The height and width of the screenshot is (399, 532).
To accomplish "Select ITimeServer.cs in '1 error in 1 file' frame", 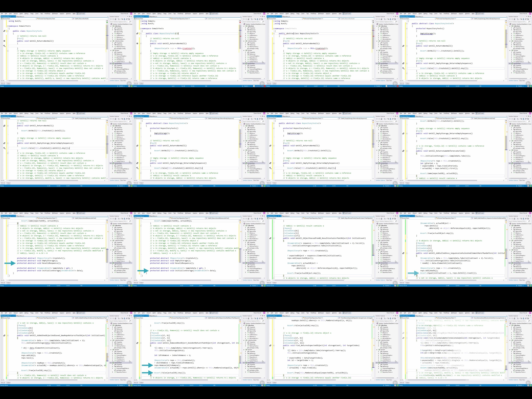I will coord(253,60).
